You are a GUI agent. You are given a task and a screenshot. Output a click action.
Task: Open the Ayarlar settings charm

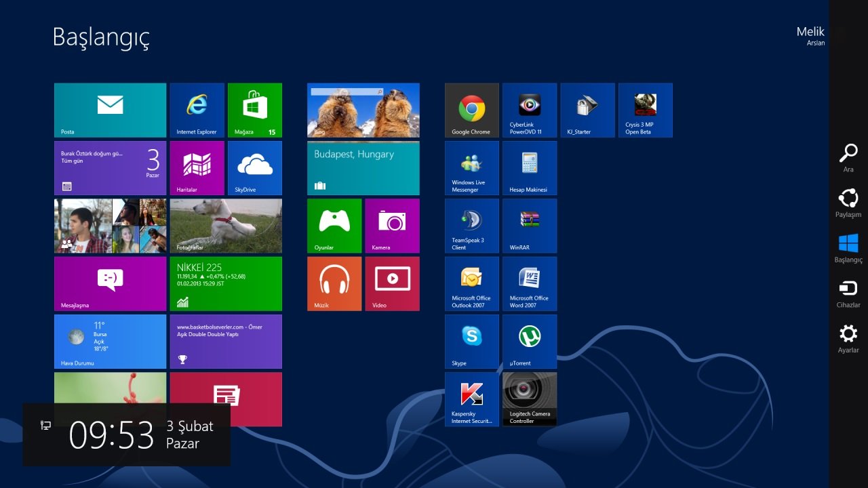(x=848, y=339)
